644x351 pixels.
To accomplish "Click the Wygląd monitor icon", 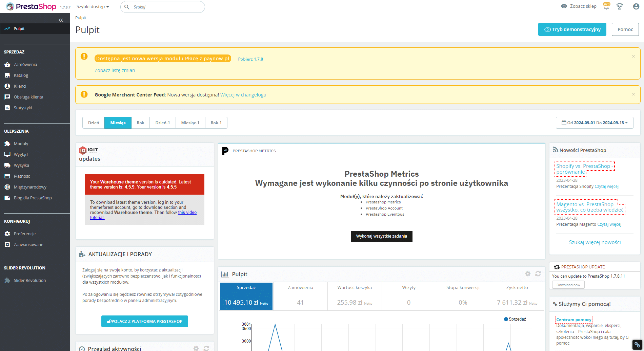I will pyautogui.click(x=7, y=155).
